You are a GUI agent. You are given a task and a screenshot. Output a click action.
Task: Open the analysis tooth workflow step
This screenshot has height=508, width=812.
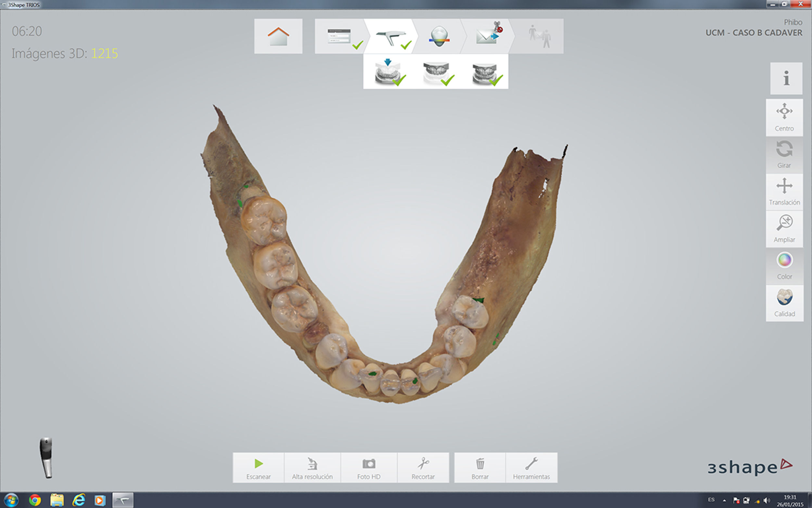coord(439,36)
